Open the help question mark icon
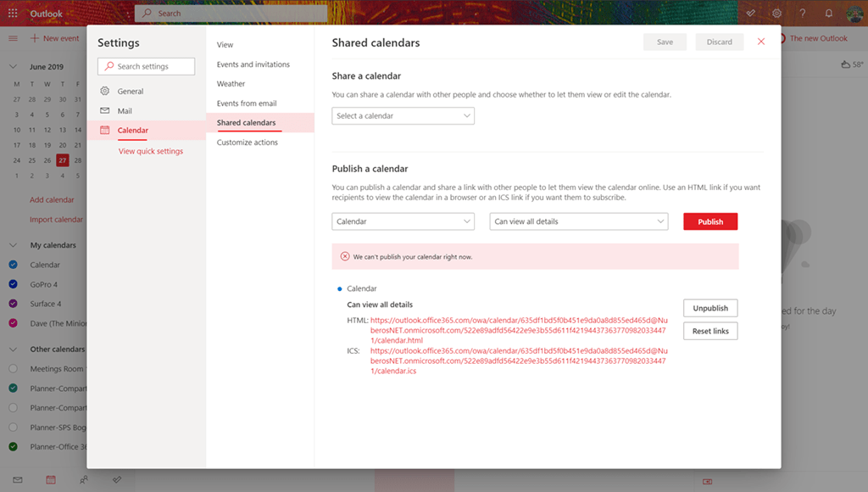Image resolution: width=868 pixels, height=492 pixels. coord(803,14)
